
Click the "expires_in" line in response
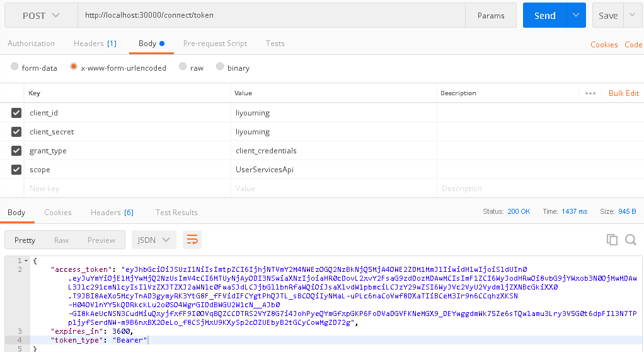tap(92, 331)
